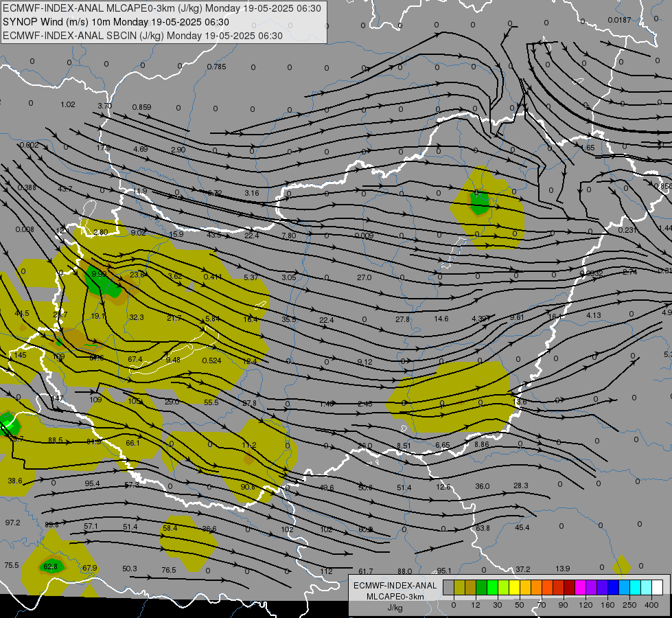Click the map value '0.785'
Viewport: 672px width, 618px height.
coord(216,67)
